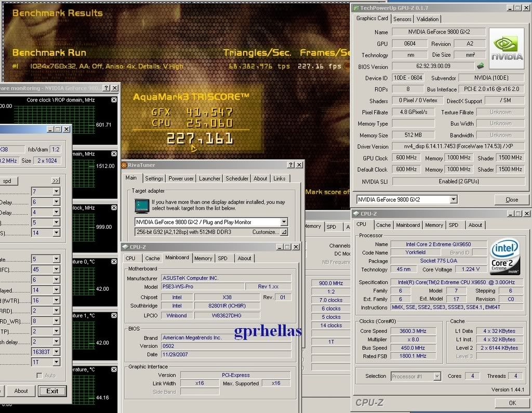Click the Core Speed 3600.3 MHz value
This screenshot has height=413, width=532.
413,331
